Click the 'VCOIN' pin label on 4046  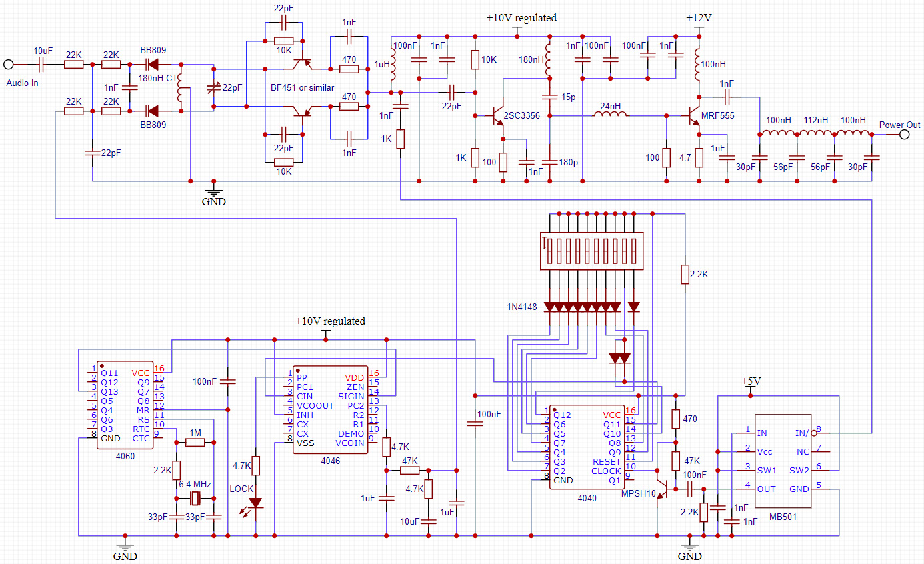coord(350,443)
